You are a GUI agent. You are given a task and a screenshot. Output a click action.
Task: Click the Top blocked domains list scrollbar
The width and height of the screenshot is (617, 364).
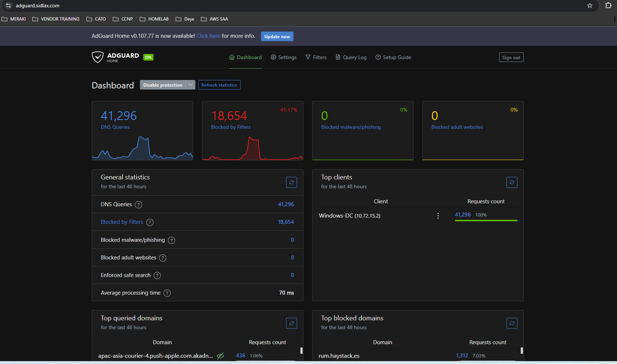click(x=522, y=350)
